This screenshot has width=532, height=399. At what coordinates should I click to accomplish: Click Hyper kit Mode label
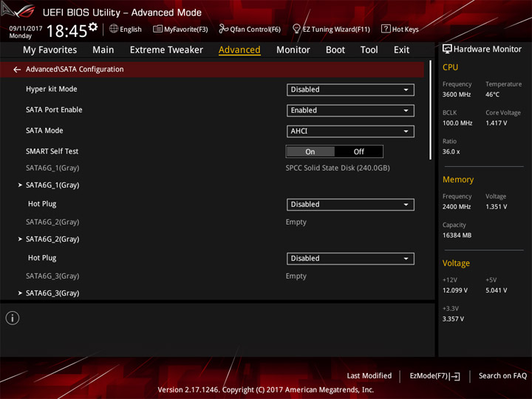coord(52,89)
